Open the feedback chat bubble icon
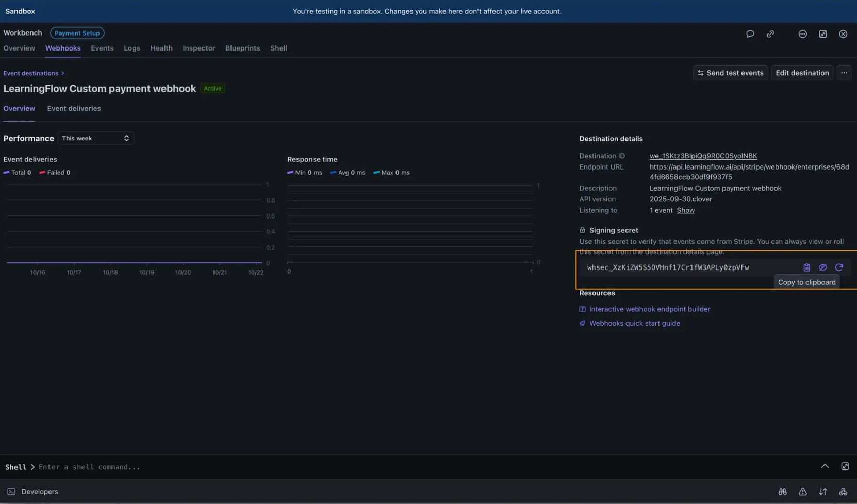This screenshot has width=857, height=504. tap(750, 33)
